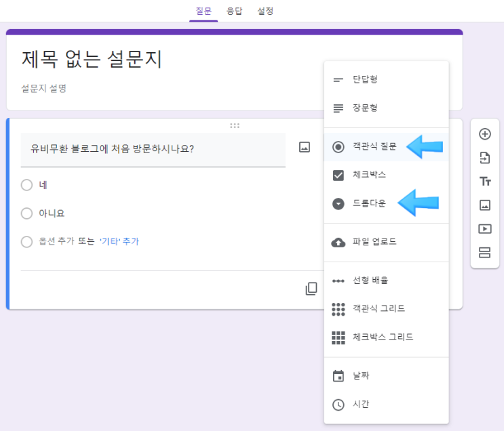The height and width of the screenshot is (431, 504).
Task: Switch to the 질문 tab
Action: [203, 12]
